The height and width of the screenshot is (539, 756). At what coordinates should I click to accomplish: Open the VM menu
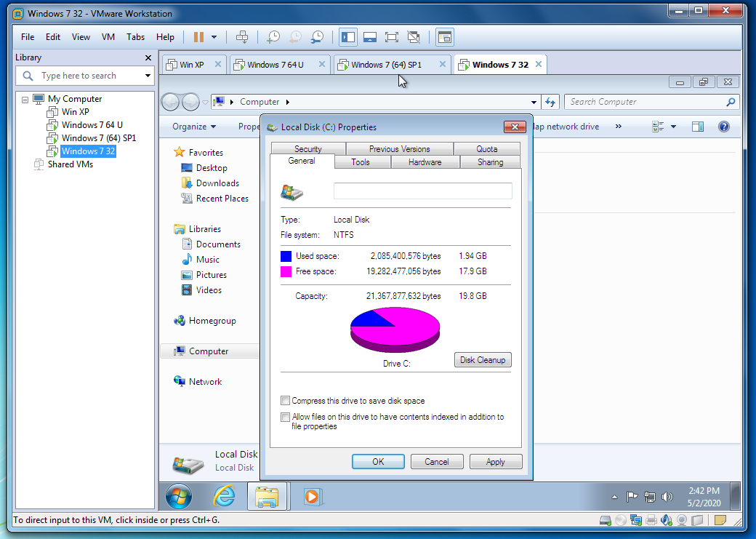(108, 37)
